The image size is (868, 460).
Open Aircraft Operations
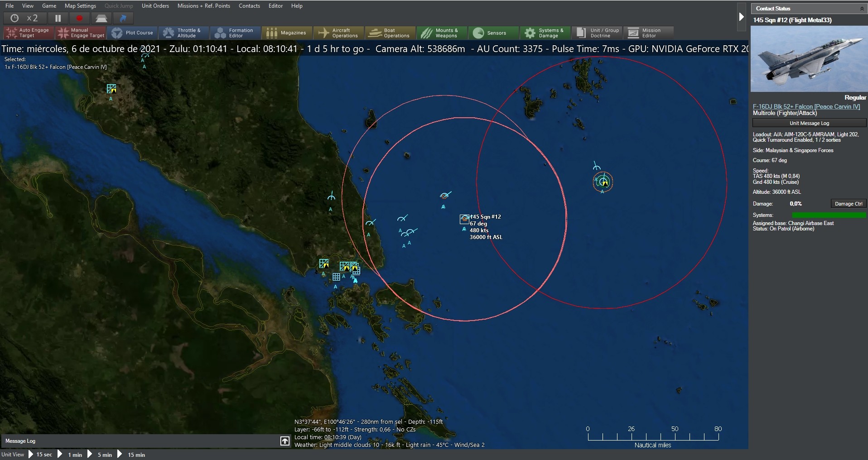point(338,33)
